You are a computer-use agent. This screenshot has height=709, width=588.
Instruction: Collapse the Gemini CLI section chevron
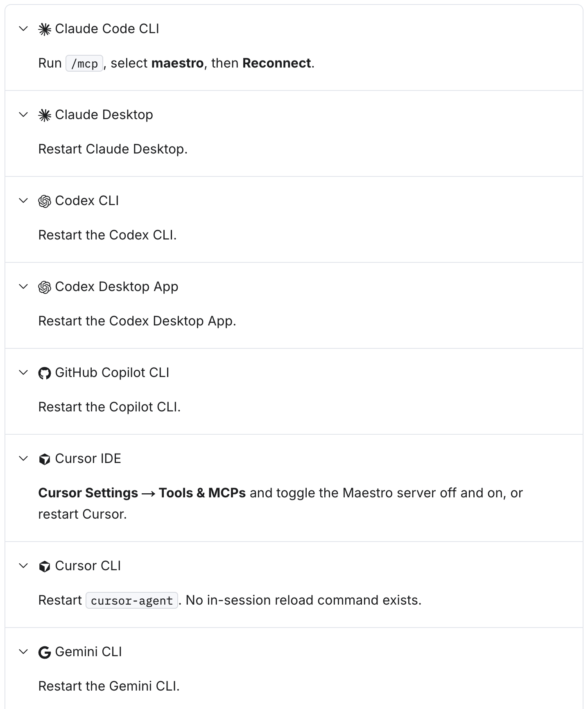pyautogui.click(x=24, y=652)
